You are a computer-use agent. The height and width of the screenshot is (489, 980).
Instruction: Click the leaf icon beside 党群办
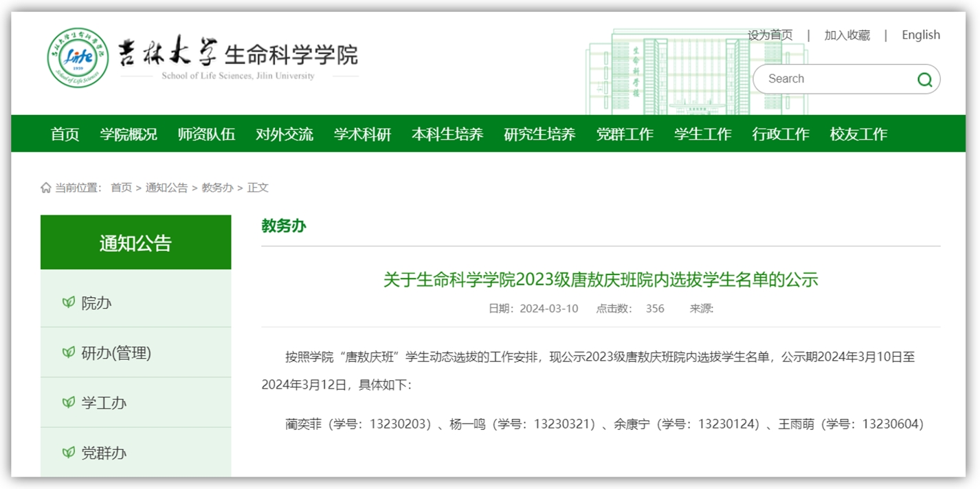click(68, 453)
